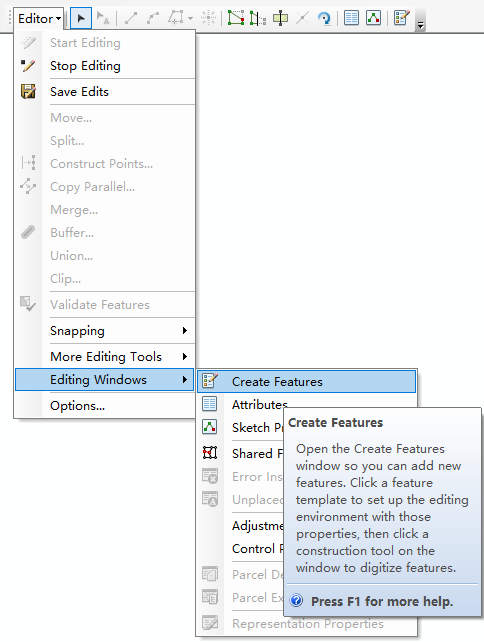Open the toolbar options overflow arrow
Viewport: 484px width, 642px height.
(420, 25)
